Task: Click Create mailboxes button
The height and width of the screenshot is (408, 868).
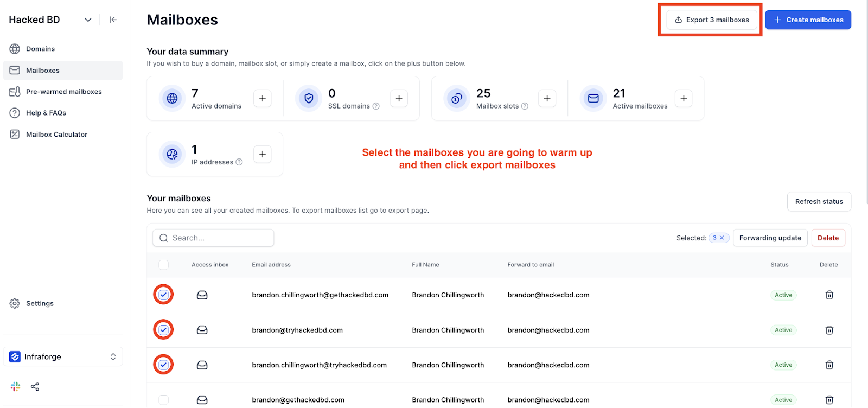Action: click(x=808, y=20)
